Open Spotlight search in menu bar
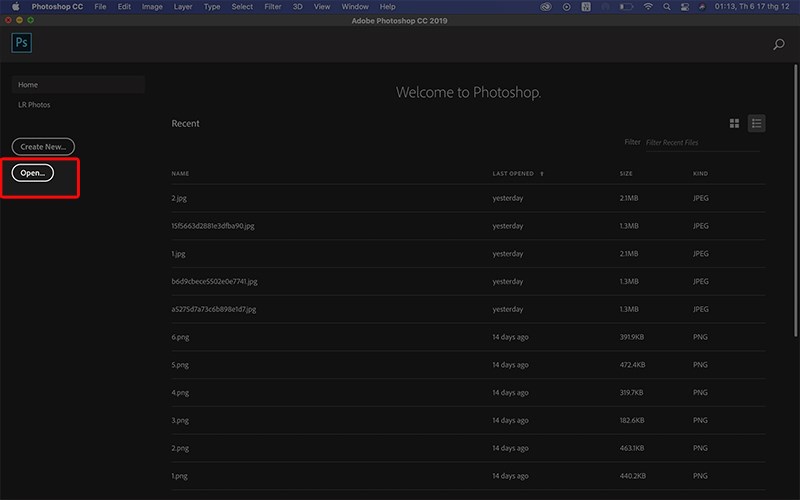Screen dimensions: 800x500 666,7
